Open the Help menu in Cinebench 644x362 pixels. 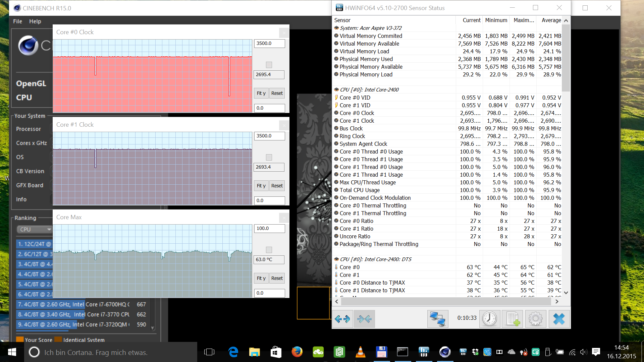35,21
